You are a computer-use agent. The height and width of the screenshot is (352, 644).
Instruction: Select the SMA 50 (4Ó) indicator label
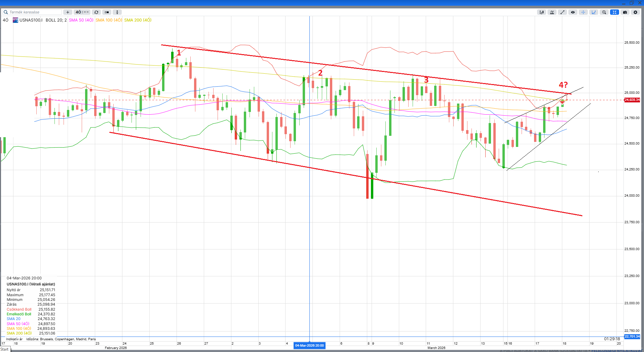(81, 20)
